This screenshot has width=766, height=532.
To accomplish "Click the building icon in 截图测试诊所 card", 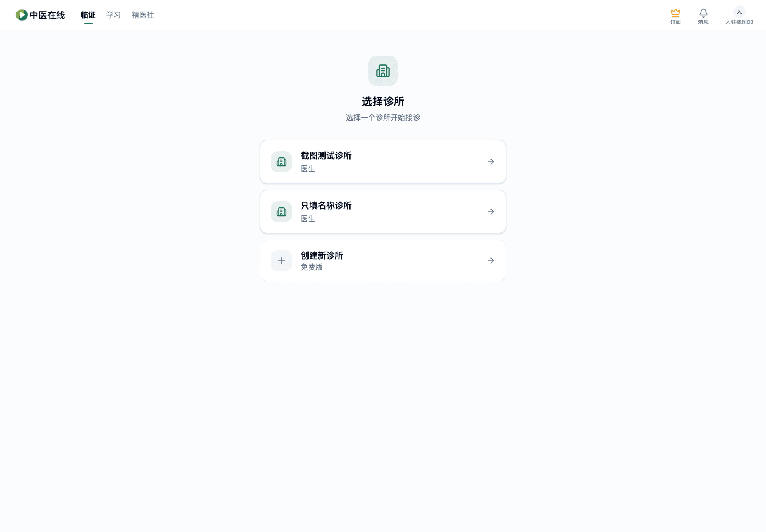I will pyautogui.click(x=281, y=162).
